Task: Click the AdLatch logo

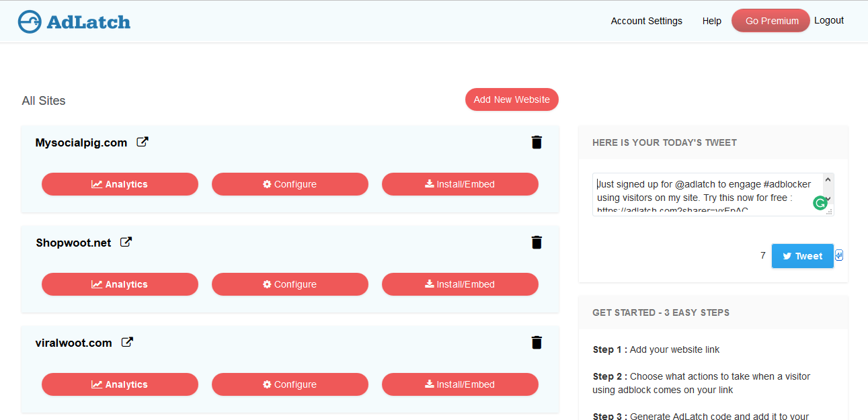Action: point(74,22)
